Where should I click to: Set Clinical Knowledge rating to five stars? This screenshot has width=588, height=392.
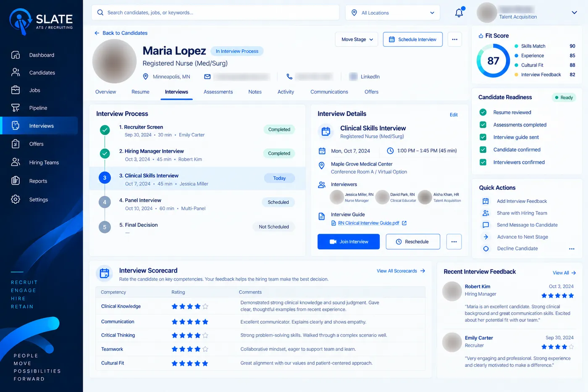point(205,306)
